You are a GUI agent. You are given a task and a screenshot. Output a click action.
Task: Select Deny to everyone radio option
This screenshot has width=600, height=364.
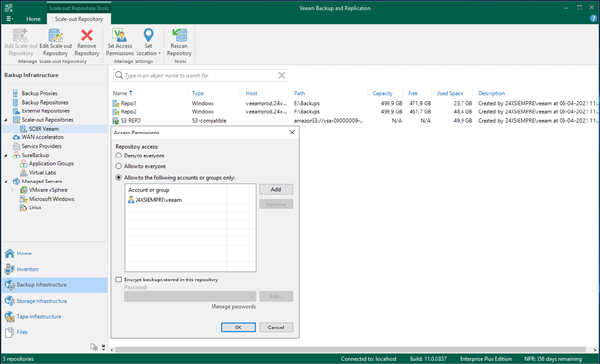(x=119, y=155)
